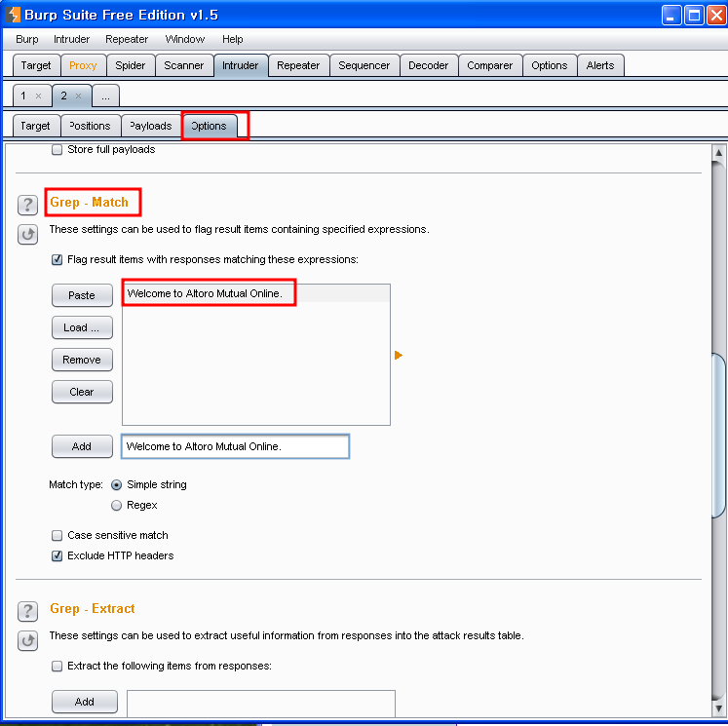Switch to the Sequencer tab
The height and width of the screenshot is (726, 728).
[364, 65]
